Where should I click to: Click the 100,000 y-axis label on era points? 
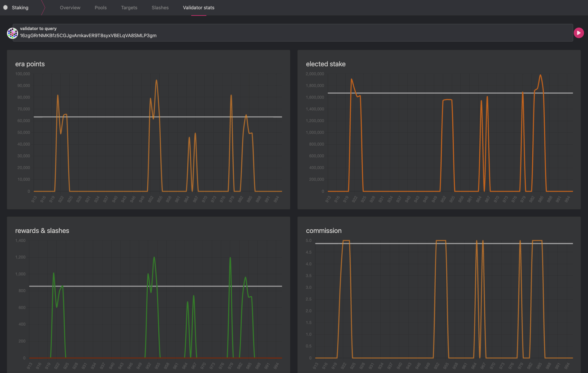point(23,74)
